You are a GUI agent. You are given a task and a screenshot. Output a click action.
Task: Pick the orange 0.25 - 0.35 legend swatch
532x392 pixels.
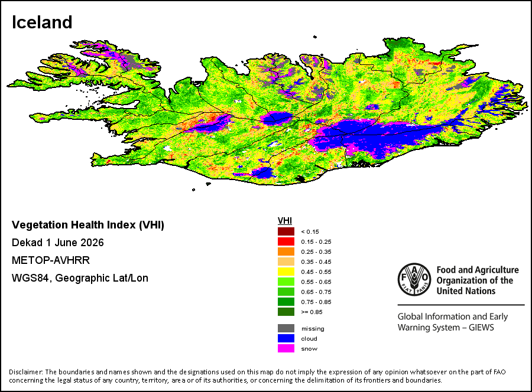point(286,251)
